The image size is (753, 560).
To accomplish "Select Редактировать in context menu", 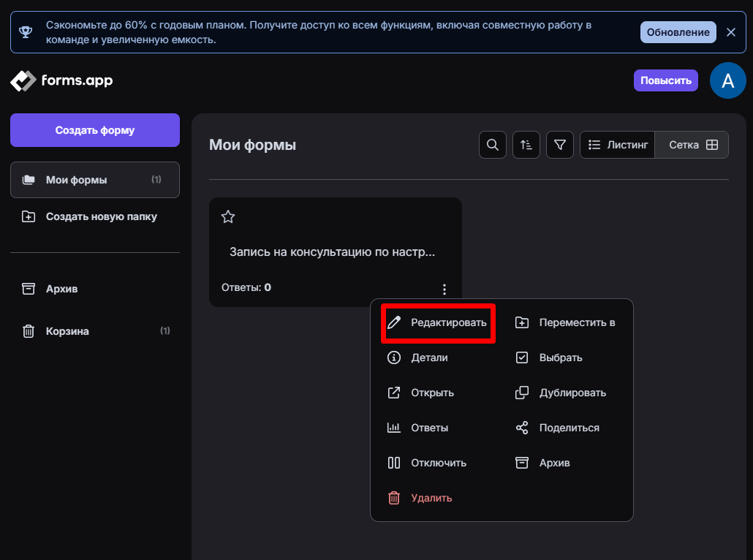I will click(x=439, y=322).
